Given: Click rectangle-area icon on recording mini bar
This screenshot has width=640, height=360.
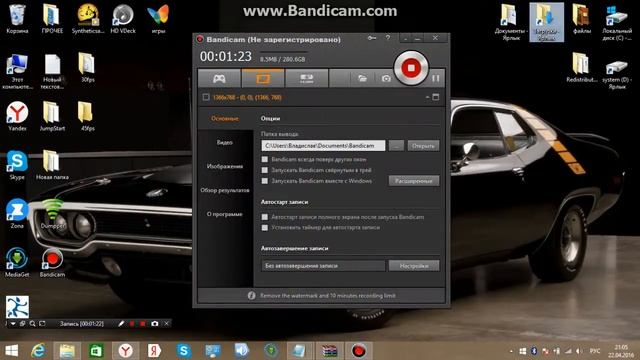Looking at the screenshot, I should [x=42, y=324].
